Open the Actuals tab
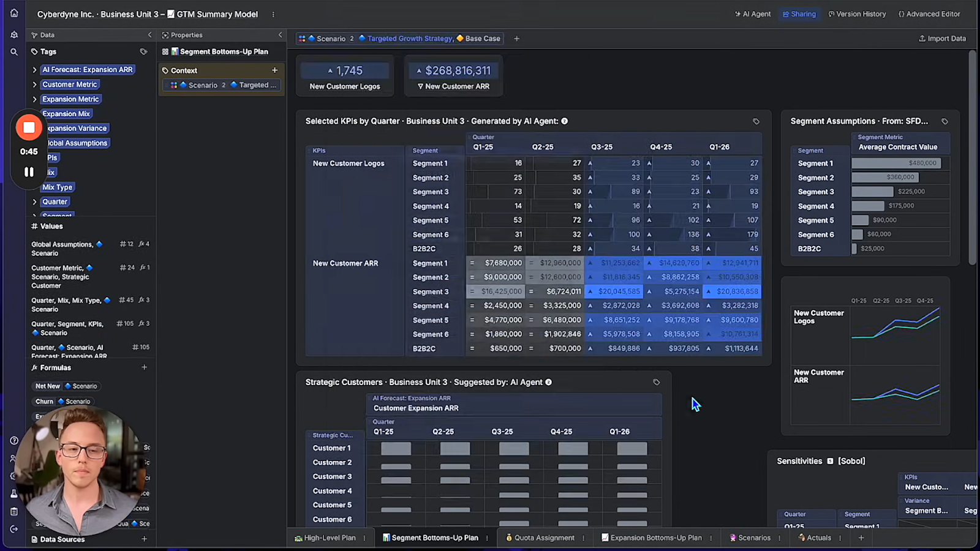Screen dimensions: 980x551 point(818,538)
